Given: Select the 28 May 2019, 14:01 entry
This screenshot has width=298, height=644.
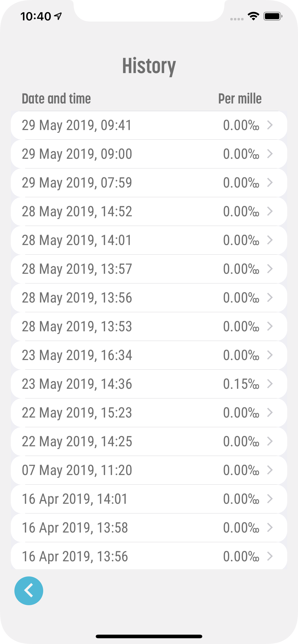Looking at the screenshot, I should pyautogui.click(x=149, y=240).
